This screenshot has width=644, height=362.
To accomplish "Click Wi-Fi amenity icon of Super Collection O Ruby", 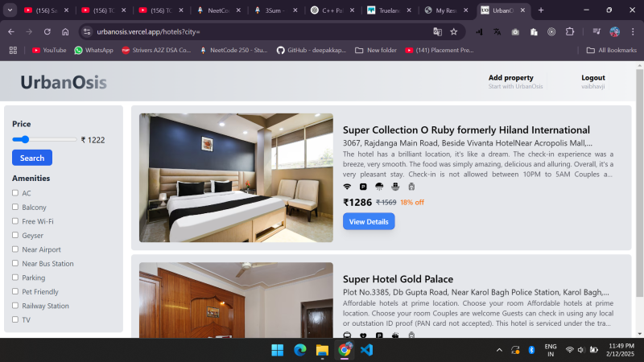I will click(x=347, y=187).
